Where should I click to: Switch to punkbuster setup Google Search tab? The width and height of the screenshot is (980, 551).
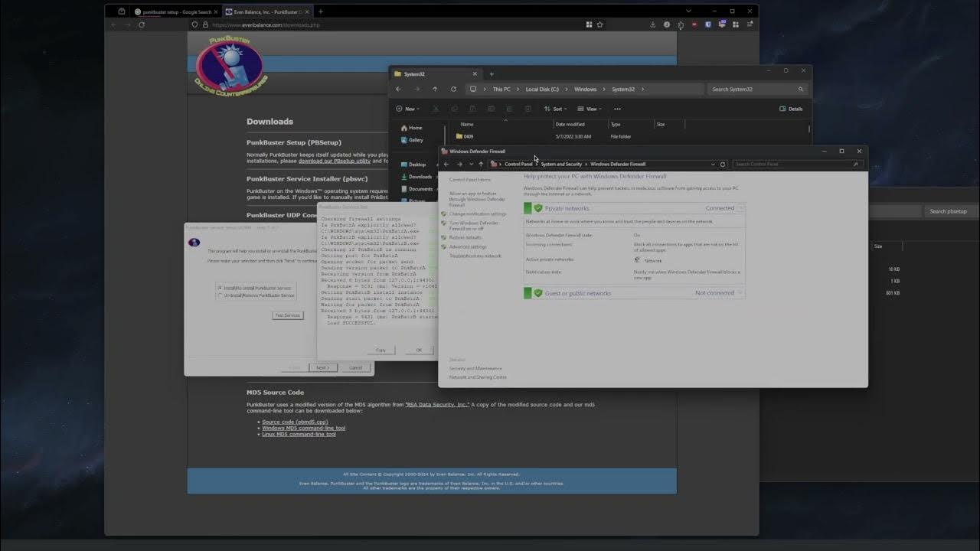[175, 11]
